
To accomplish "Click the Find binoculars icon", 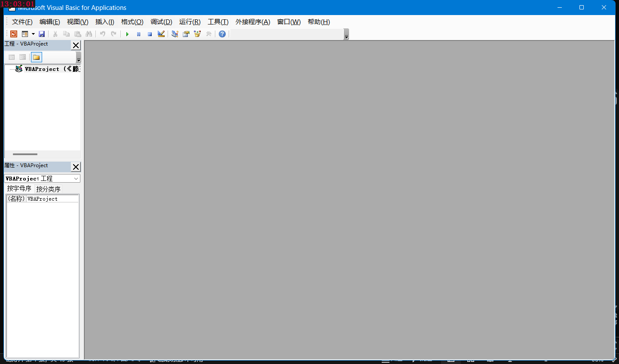I will pos(89,34).
